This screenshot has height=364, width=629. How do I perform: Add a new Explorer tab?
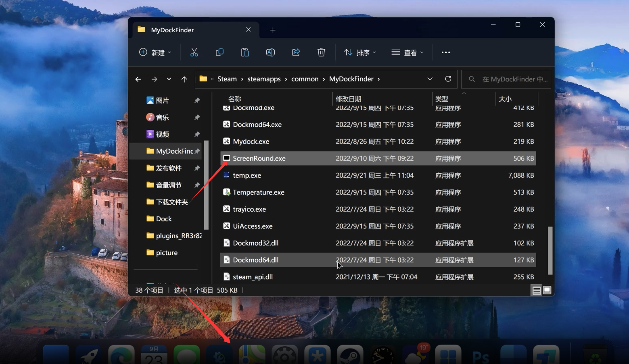[x=273, y=30]
